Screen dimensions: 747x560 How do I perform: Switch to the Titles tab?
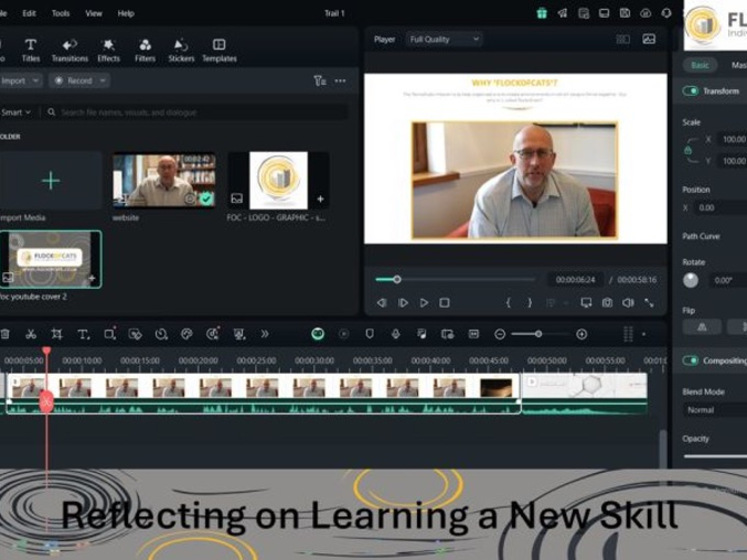click(x=31, y=51)
